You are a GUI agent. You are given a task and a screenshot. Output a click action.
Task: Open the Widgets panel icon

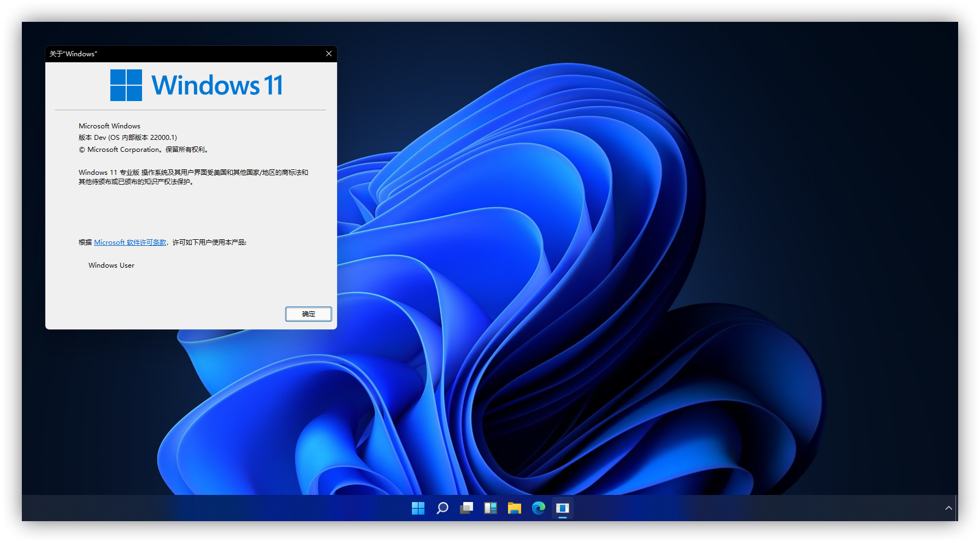click(491, 508)
